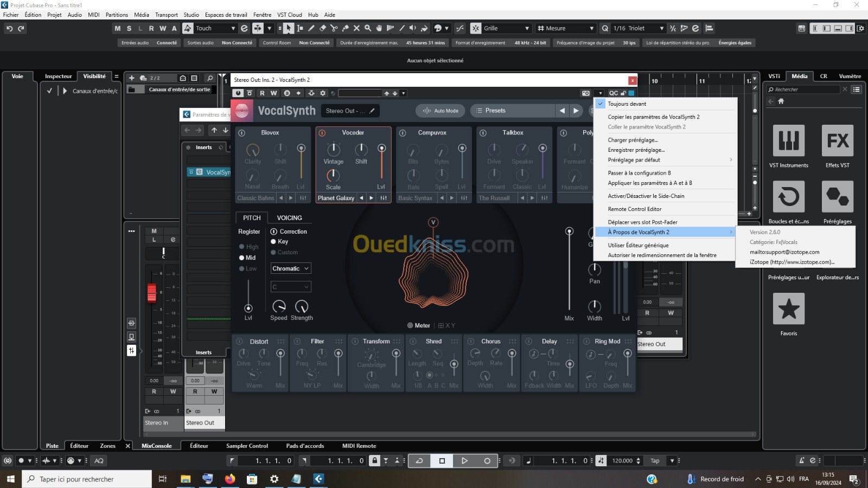
Task: Open Boucles et échantillons media tile
Action: 789,197
